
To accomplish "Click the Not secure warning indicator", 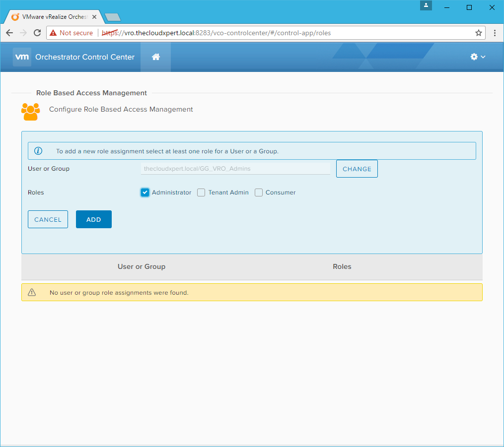I will [x=71, y=33].
